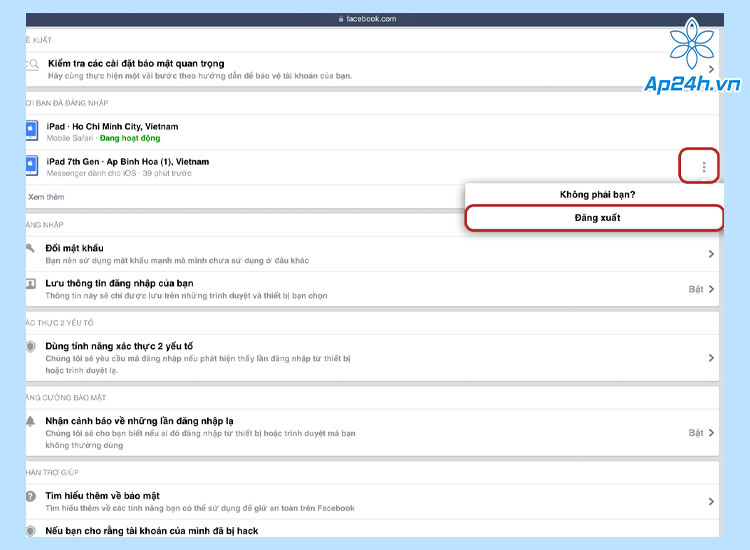Click the key icon beside Đổi mật khẩu
The height and width of the screenshot is (550, 750).
[x=30, y=248]
